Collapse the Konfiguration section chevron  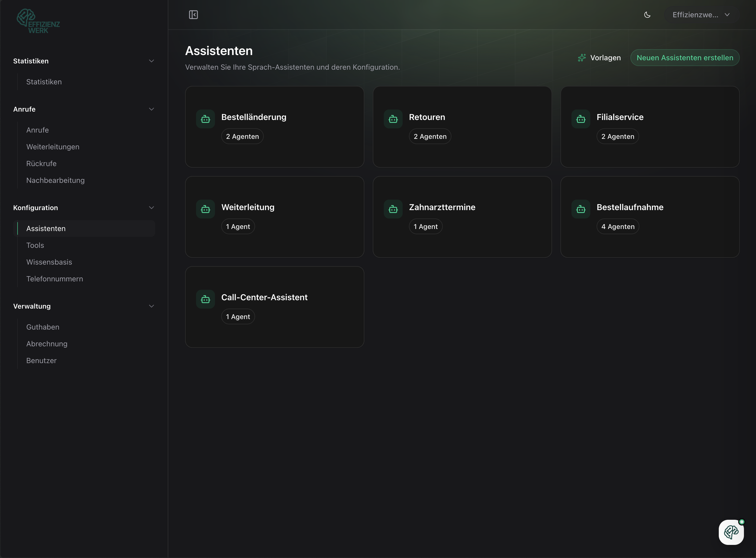tap(152, 208)
